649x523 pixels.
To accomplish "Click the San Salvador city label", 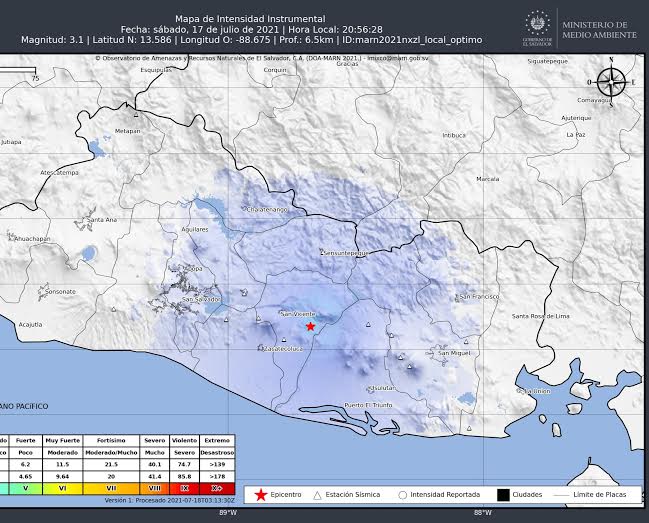I will tap(201, 300).
